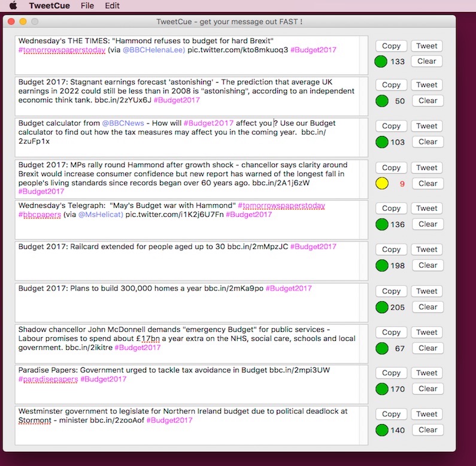Click the character count 205
Viewport: 476px width, 466px height.
tap(398, 307)
